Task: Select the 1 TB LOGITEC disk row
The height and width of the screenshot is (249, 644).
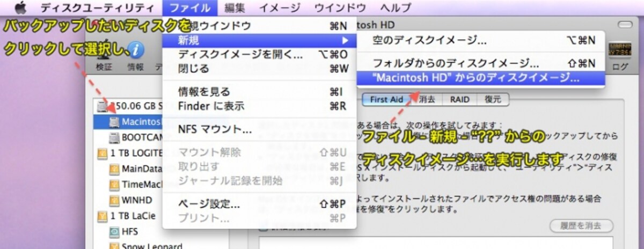Action: (x=128, y=153)
